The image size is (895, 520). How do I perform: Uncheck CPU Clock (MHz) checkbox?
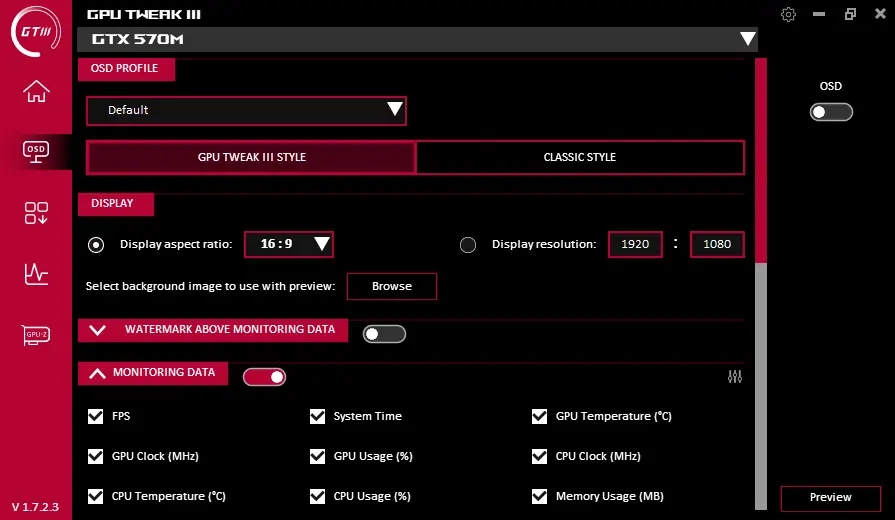[x=539, y=456]
